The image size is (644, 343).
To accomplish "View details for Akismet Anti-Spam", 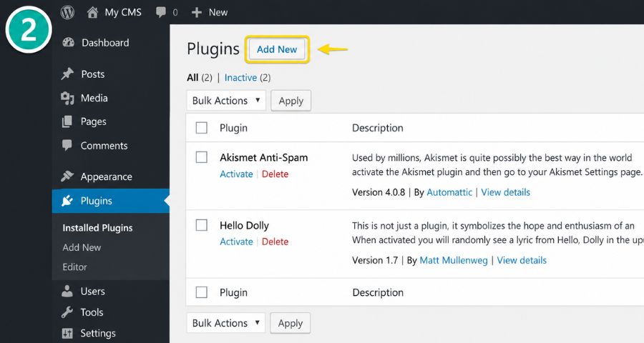I will 506,192.
